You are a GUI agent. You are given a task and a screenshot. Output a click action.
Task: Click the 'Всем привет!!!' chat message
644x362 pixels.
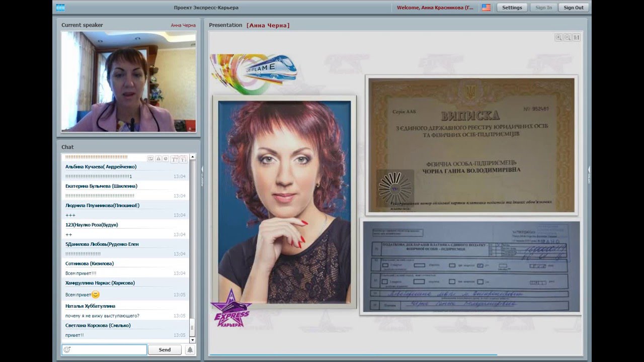(81, 273)
